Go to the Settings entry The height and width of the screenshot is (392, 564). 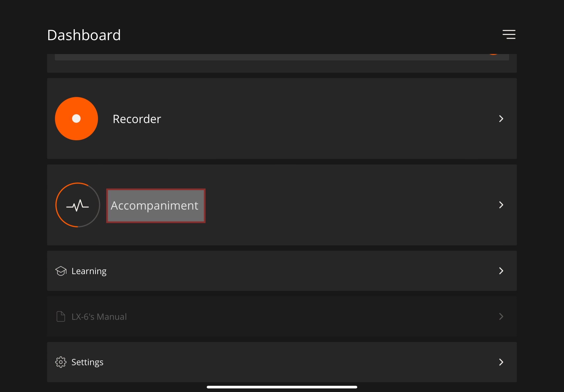pyautogui.click(x=282, y=362)
